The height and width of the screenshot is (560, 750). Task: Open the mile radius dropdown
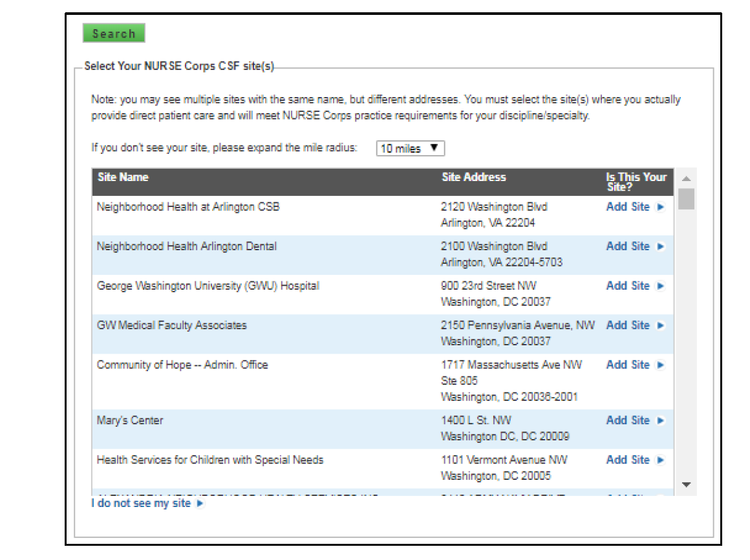click(410, 149)
